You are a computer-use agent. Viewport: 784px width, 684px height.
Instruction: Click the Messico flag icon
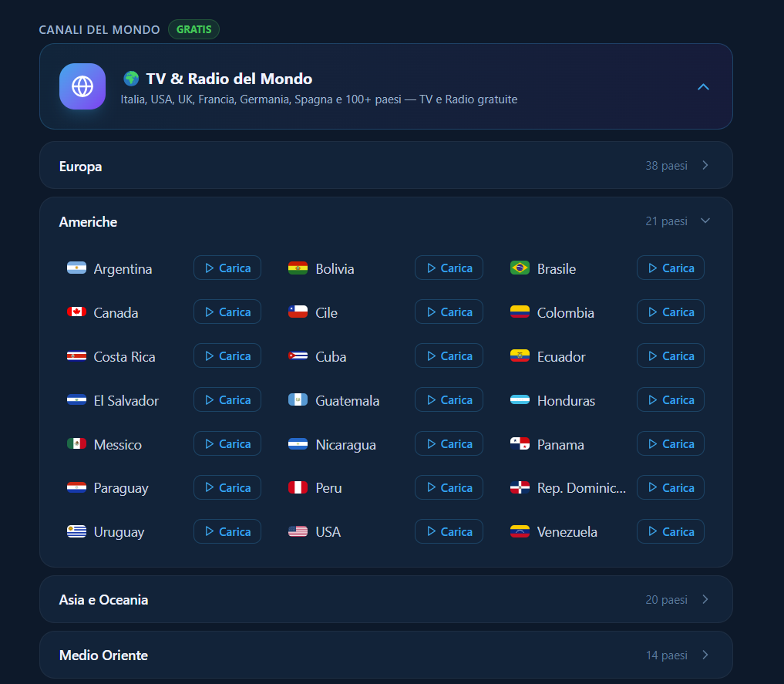tap(76, 443)
